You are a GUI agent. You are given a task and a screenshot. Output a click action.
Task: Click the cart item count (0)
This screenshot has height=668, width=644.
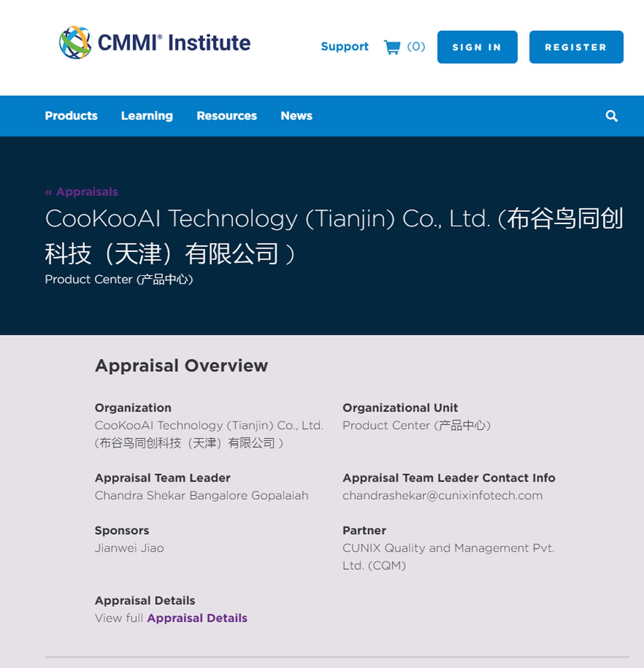[416, 46]
